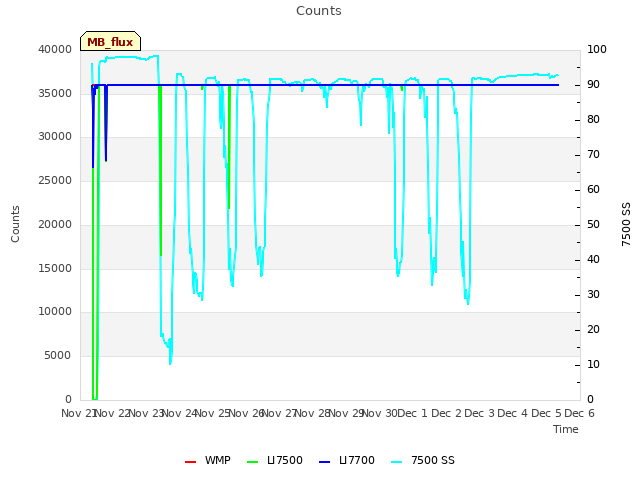Click the right axis 80 tick label

point(593,120)
